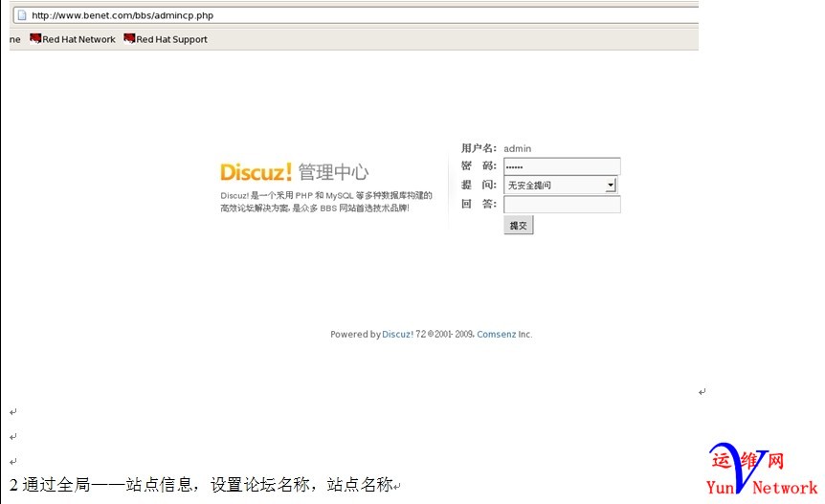This screenshot has width=825, height=504.
Task: Focus the answer (回答) input field
Action: coord(562,204)
